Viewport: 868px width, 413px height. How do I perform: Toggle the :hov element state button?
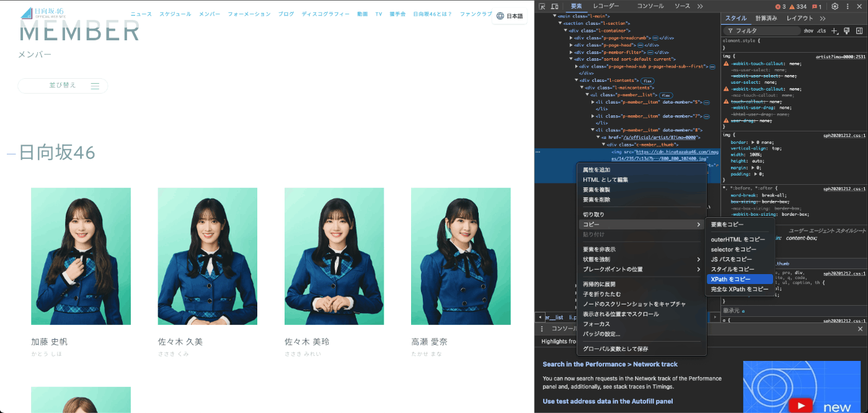808,31
